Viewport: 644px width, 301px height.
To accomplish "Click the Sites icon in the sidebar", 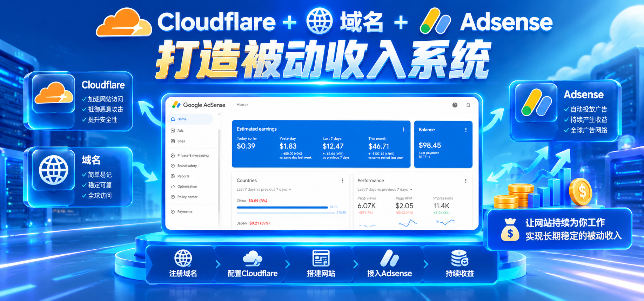I will click(173, 141).
